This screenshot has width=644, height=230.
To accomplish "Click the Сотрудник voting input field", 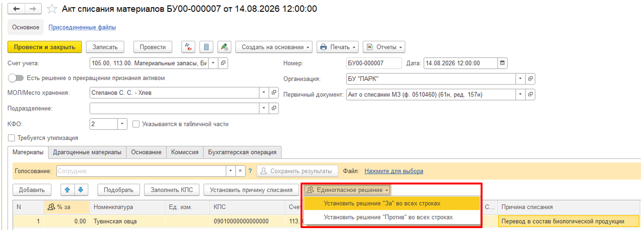I will click(141, 171).
